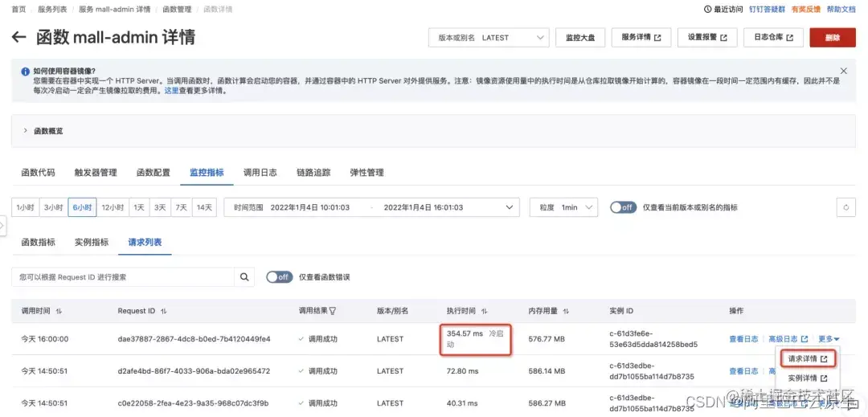
Task: Open the 调用结果 filter funnel icon
Action: pos(333,312)
